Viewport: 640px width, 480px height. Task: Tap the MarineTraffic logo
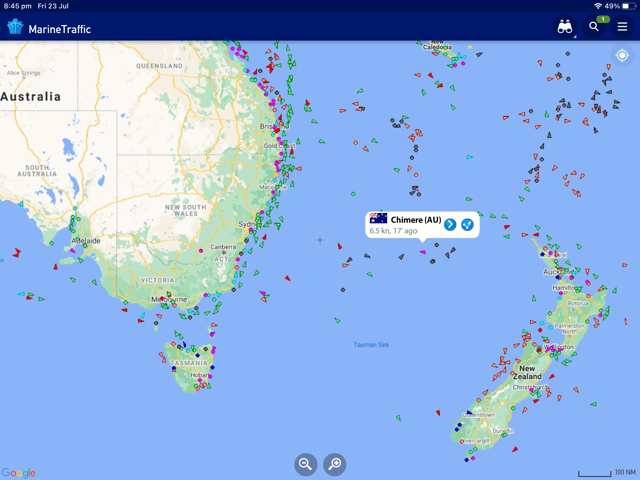48,28
